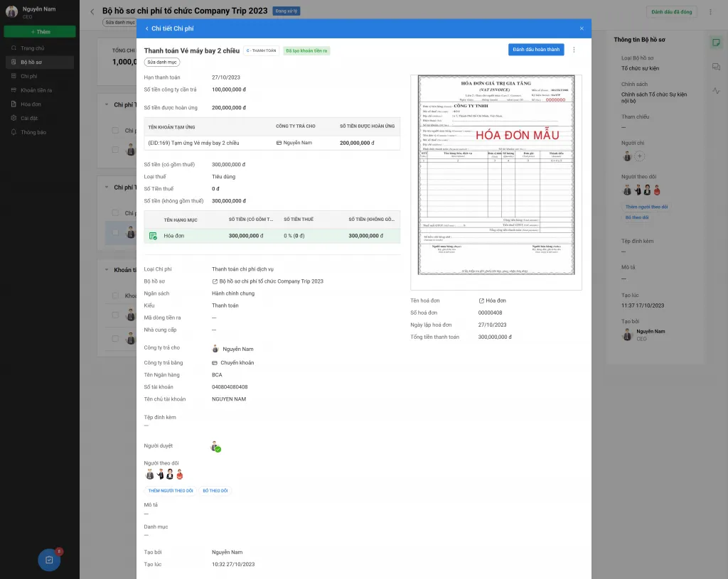Open Hóa đơn in the left sidebar
This screenshot has height=579, width=728.
pyautogui.click(x=31, y=104)
